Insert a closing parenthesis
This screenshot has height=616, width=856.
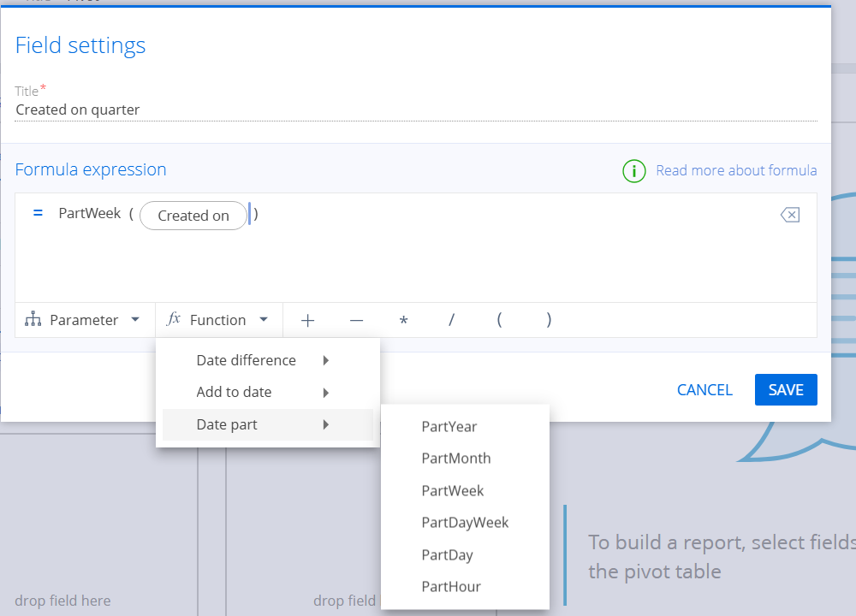(549, 320)
